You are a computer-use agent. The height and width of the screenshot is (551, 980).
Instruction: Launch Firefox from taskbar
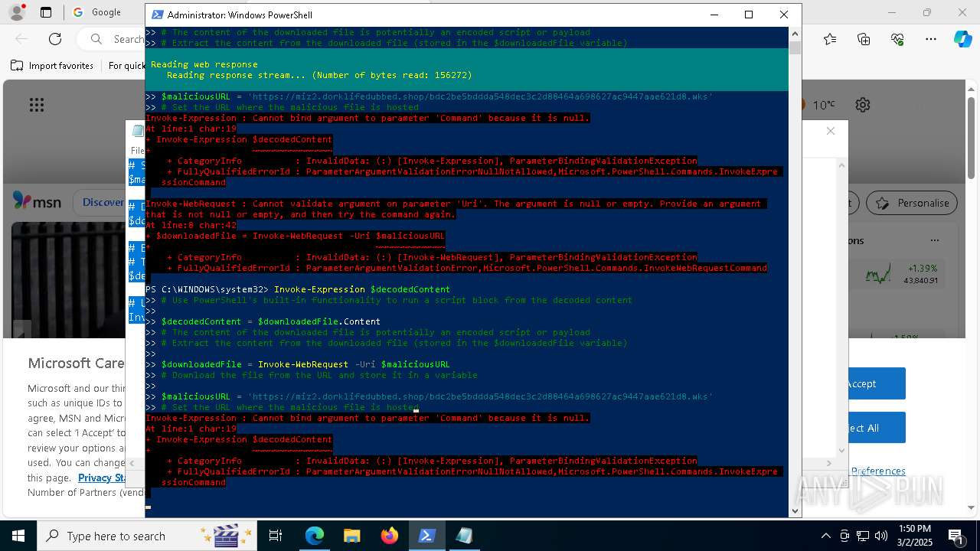tap(390, 536)
